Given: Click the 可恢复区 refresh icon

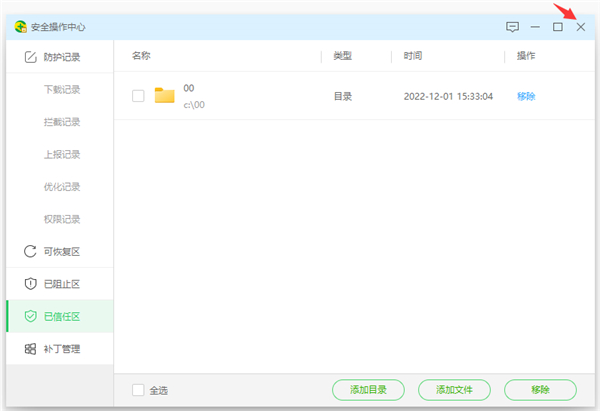Looking at the screenshot, I should click(x=30, y=251).
